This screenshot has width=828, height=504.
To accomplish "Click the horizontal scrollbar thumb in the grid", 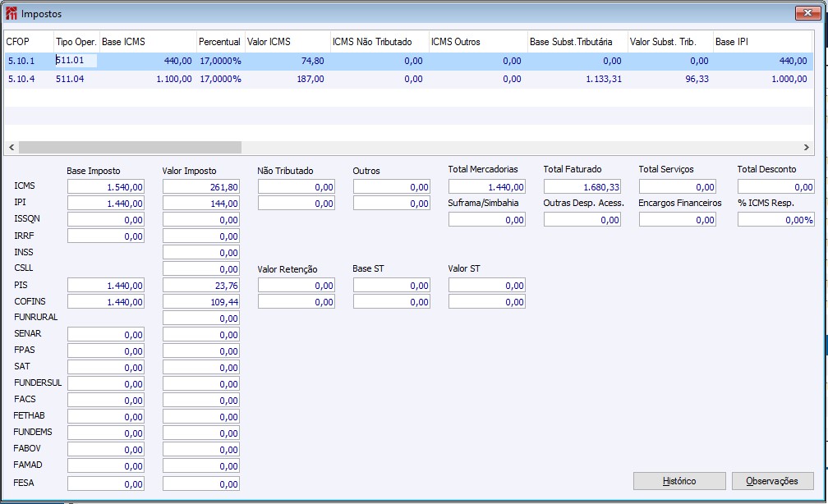I will [x=130, y=147].
